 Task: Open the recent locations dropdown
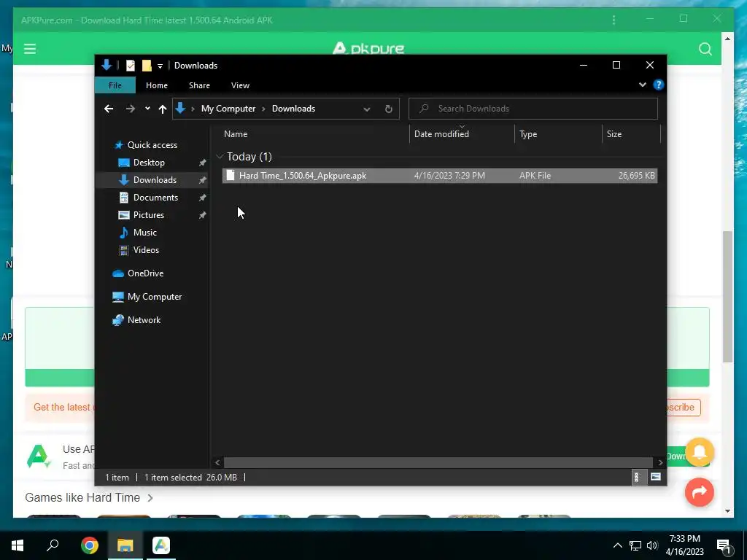[x=147, y=109]
